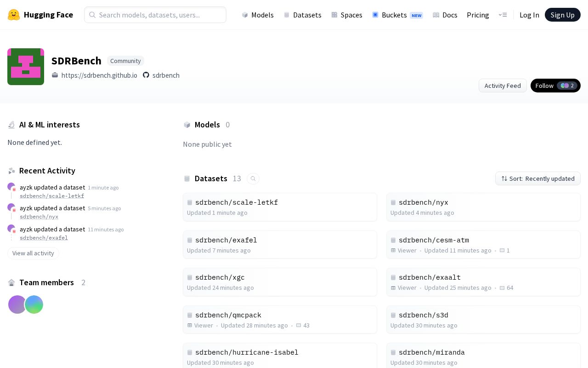Click the Sign Up button
The height and width of the screenshot is (368, 588).
point(563,15)
